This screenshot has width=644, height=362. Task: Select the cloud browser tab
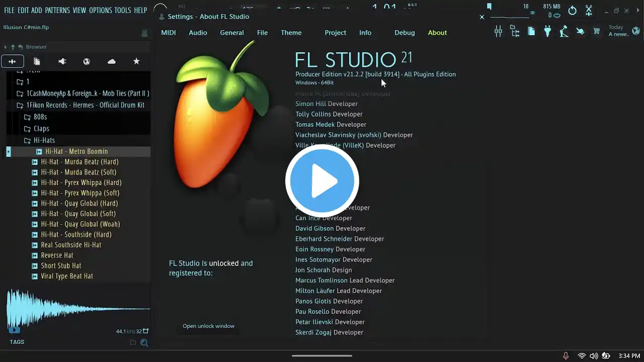(x=112, y=61)
